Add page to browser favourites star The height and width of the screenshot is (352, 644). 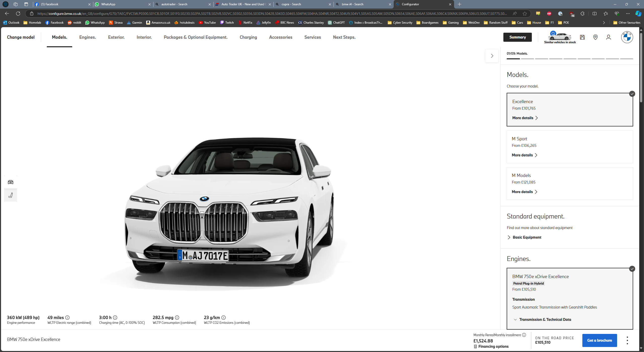(x=525, y=14)
